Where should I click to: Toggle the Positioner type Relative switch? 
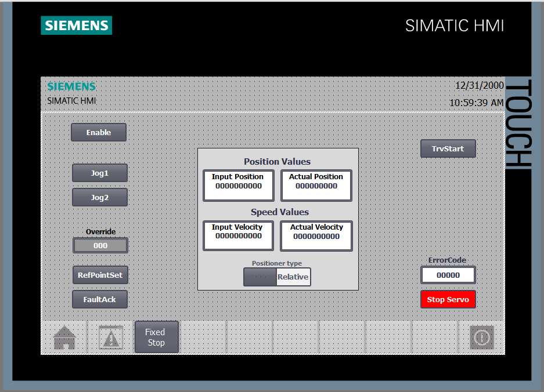tap(277, 277)
